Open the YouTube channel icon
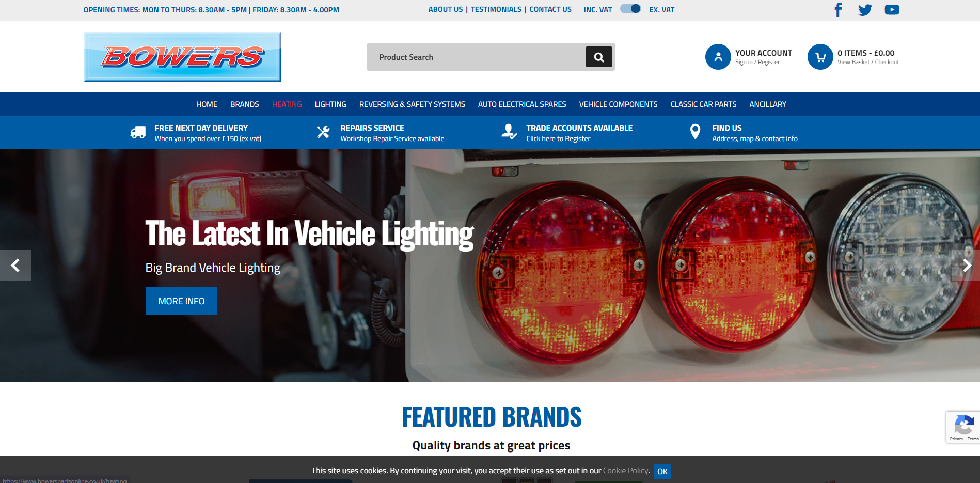 point(892,10)
